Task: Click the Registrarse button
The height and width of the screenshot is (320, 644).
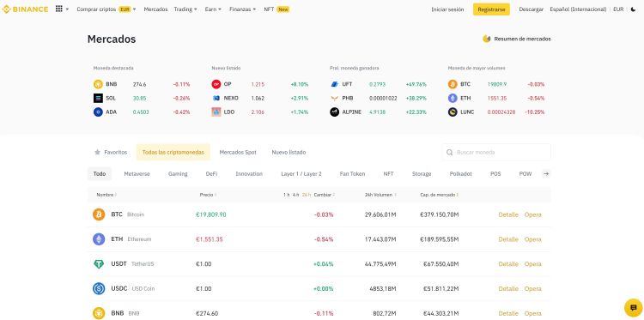Action: pyautogui.click(x=491, y=9)
